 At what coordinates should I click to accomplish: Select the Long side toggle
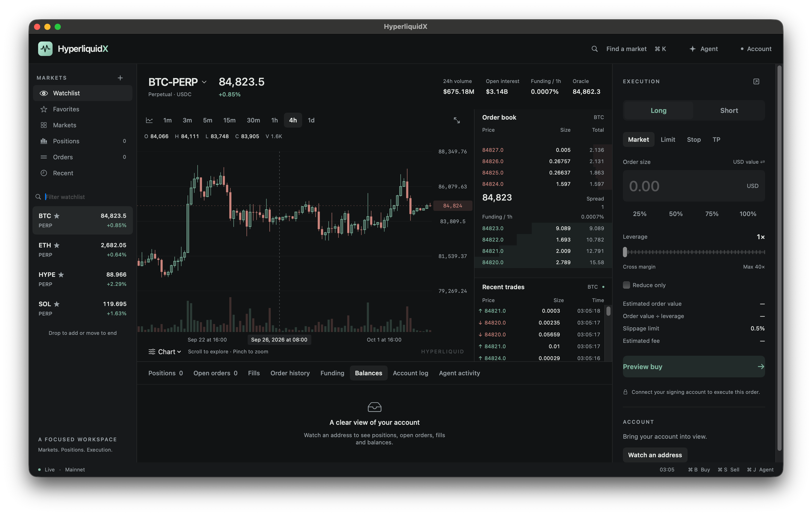pyautogui.click(x=658, y=110)
